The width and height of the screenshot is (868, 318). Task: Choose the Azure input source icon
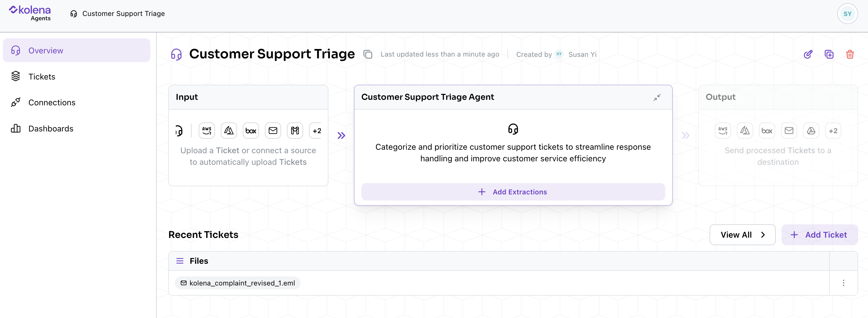(229, 131)
